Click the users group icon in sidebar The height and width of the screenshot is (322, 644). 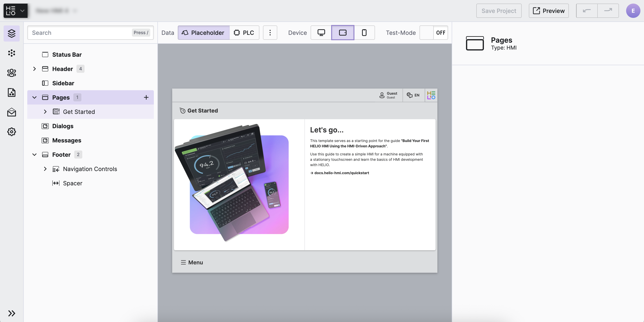coord(11,73)
